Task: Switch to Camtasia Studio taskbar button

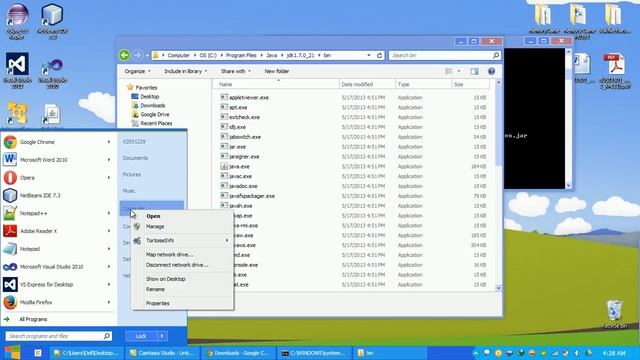Action: (x=163, y=353)
